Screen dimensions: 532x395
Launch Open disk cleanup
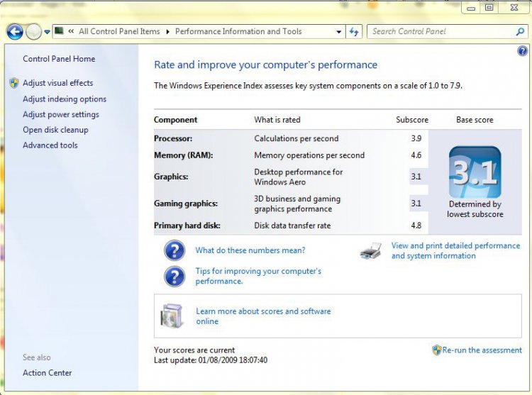tap(55, 130)
